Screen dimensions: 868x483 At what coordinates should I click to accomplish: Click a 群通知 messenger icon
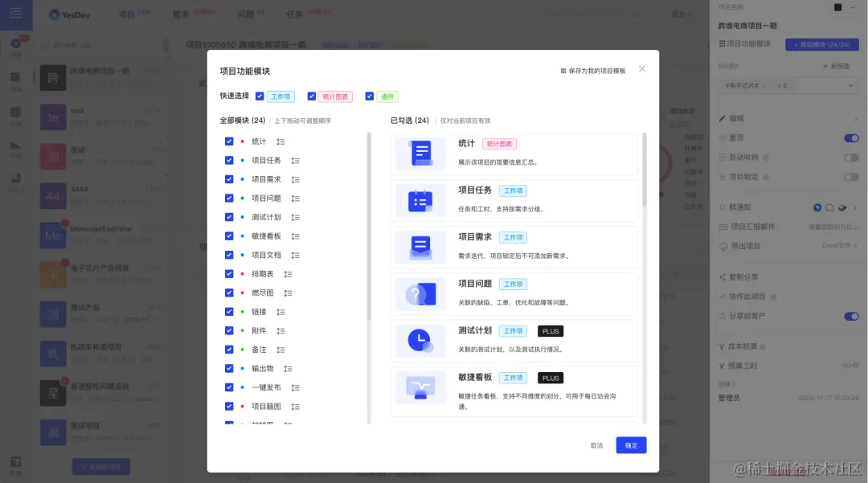(817, 207)
